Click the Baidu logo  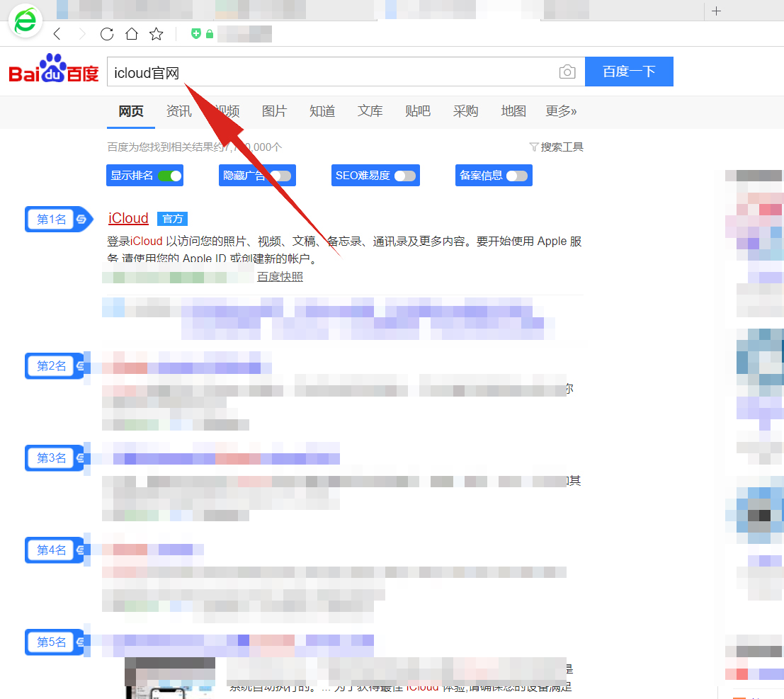coord(54,69)
